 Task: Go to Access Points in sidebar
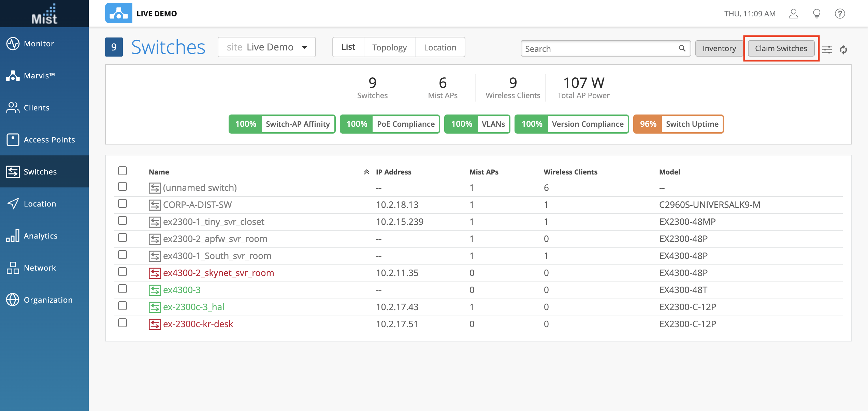(x=49, y=140)
